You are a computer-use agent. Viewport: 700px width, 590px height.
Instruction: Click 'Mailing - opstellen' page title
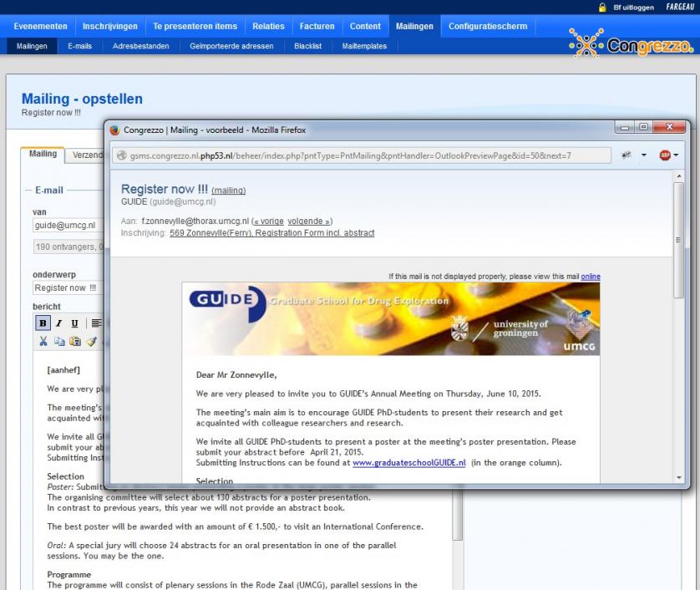pyautogui.click(x=82, y=99)
